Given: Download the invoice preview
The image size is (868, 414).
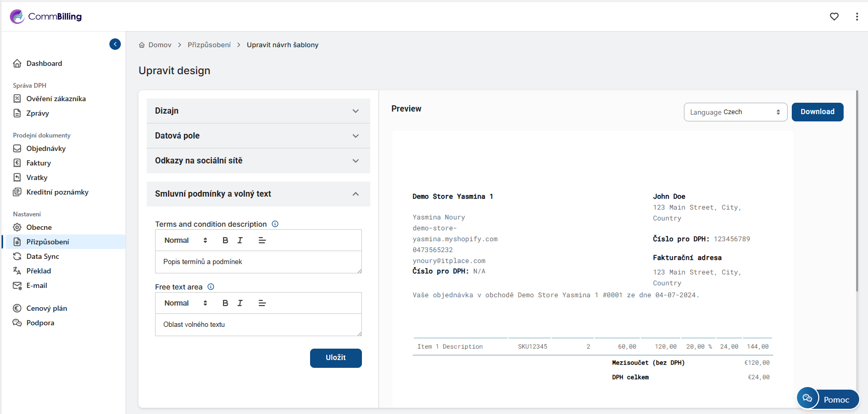Looking at the screenshot, I should 817,112.
